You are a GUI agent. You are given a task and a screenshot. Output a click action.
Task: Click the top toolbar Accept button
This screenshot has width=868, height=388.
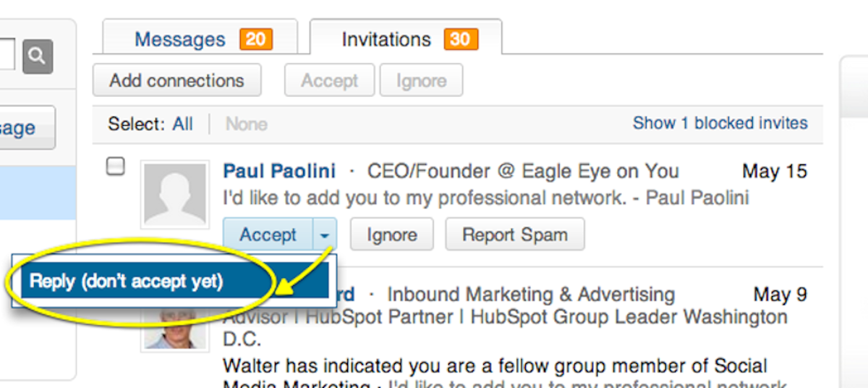pos(330,80)
